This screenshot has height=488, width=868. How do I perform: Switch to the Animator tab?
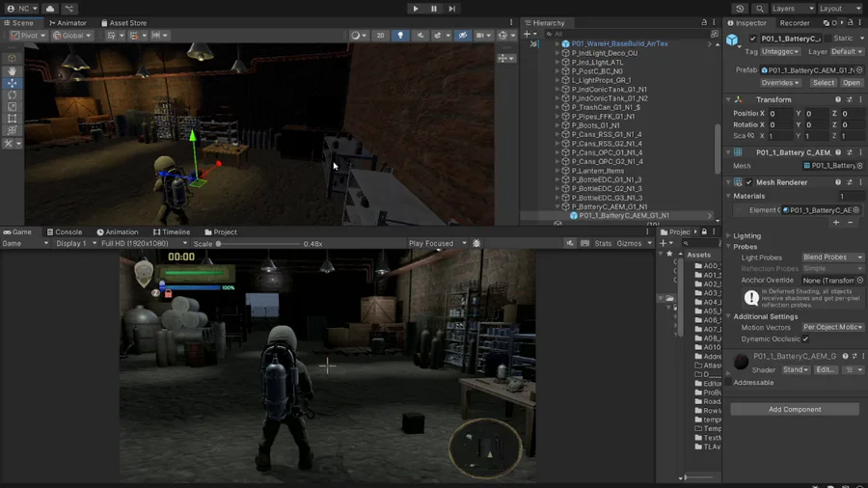tap(68, 23)
